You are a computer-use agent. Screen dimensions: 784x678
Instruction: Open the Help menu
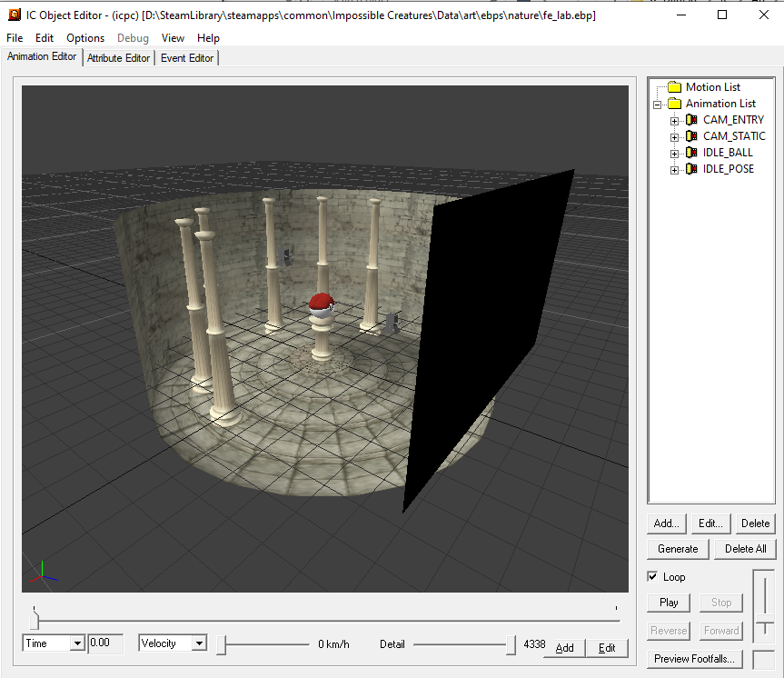pyautogui.click(x=208, y=38)
